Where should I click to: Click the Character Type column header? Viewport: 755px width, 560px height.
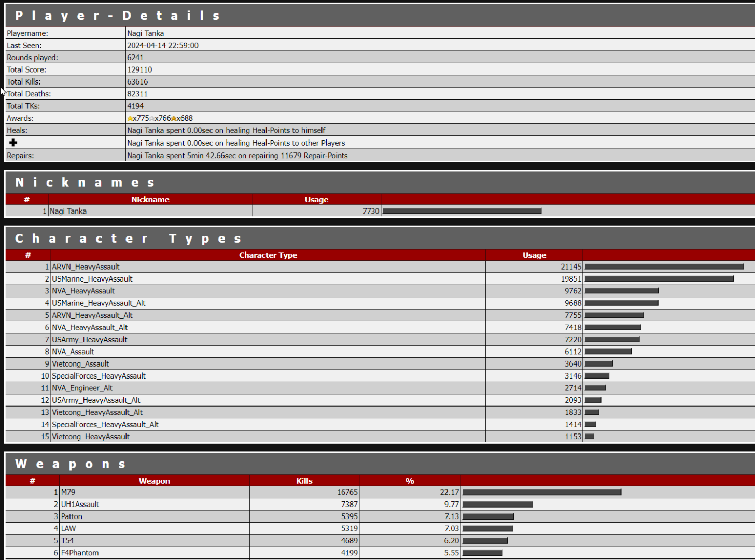coord(268,255)
